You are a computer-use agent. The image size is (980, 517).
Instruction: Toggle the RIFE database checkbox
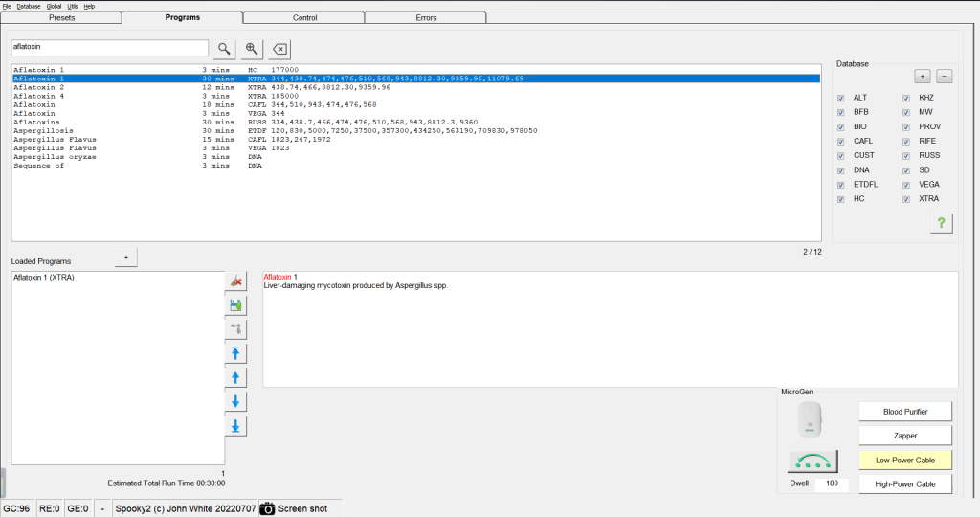click(x=906, y=141)
